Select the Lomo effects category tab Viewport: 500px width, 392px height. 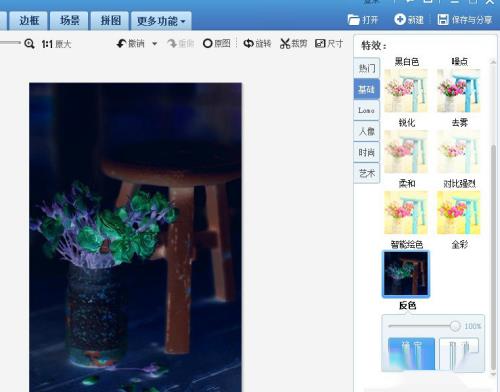[367, 110]
